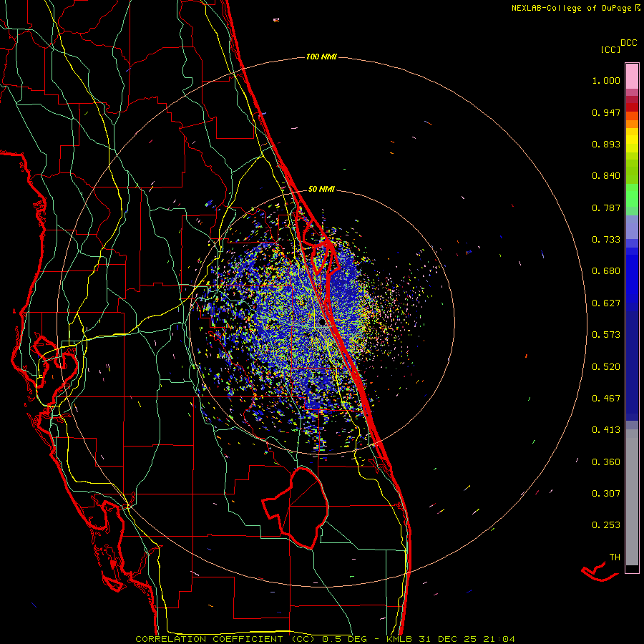644x644 pixels.
Task: Click the 0.5 DEG elevation text
Action: [x=344, y=639]
